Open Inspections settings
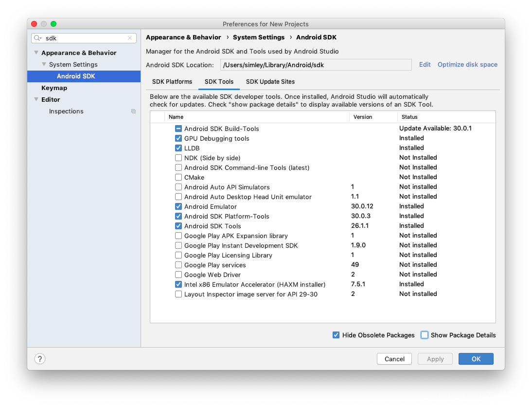The image size is (532, 406). click(66, 111)
